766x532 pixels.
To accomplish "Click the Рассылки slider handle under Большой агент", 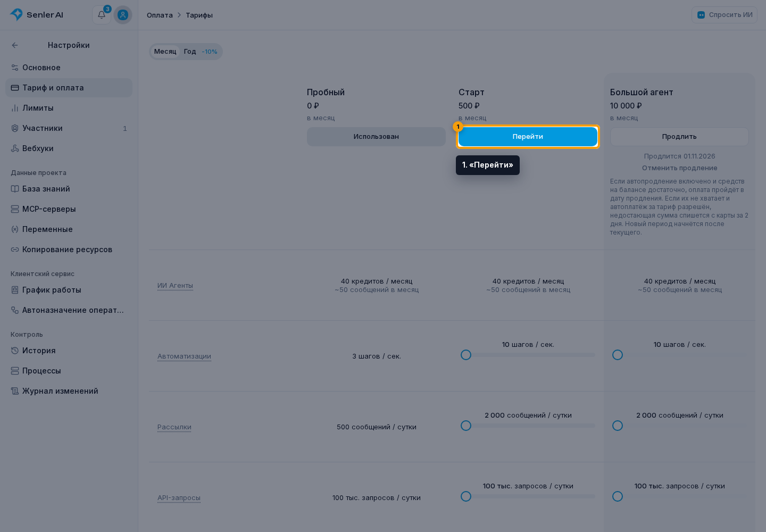I will [618, 426].
